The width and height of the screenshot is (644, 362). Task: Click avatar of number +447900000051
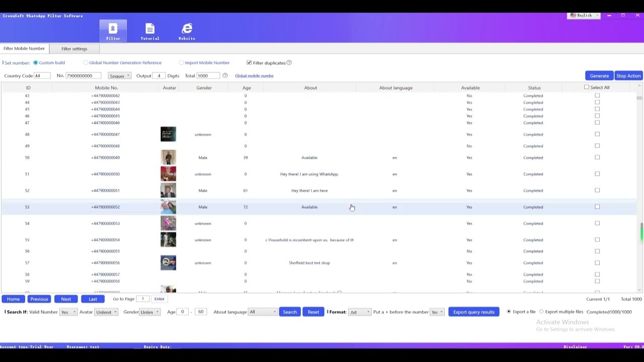click(168, 191)
